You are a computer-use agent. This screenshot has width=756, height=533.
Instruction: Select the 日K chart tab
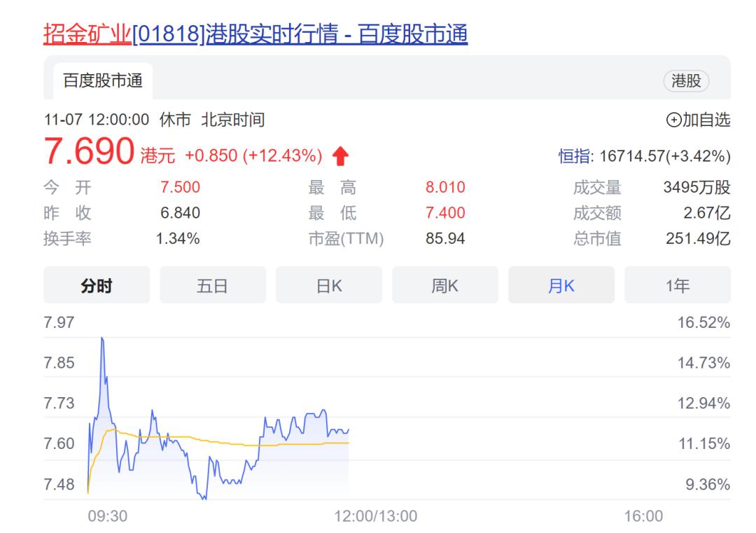click(x=329, y=284)
